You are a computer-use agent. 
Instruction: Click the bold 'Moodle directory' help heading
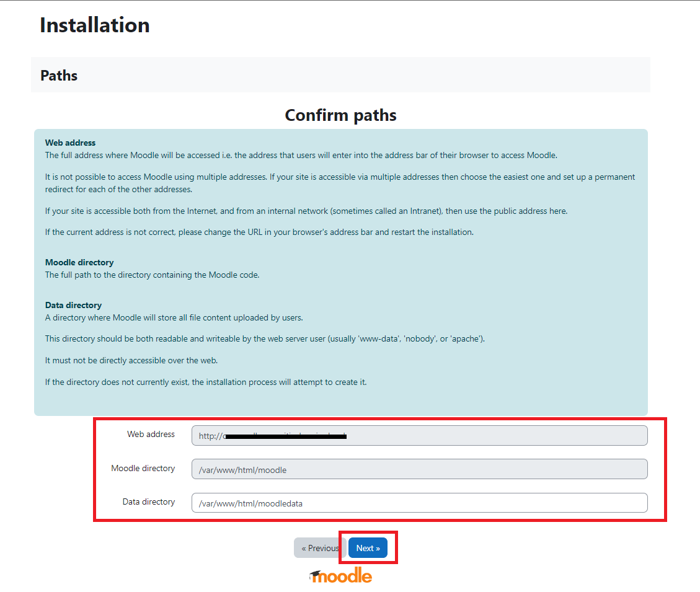click(79, 262)
